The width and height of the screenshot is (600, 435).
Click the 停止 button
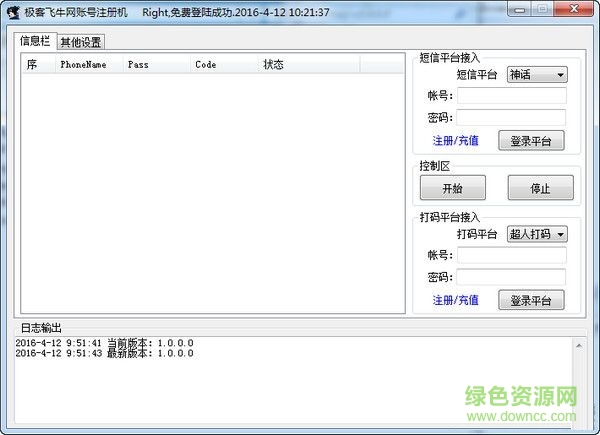click(x=540, y=188)
